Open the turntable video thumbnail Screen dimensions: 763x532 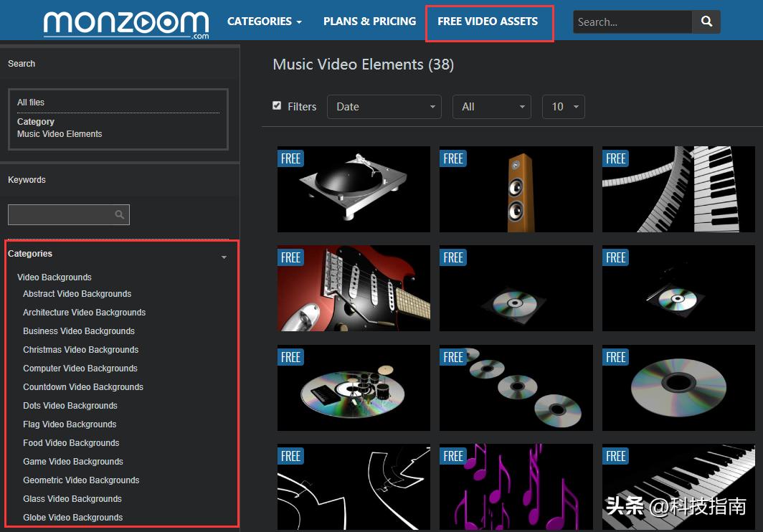[354, 189]
